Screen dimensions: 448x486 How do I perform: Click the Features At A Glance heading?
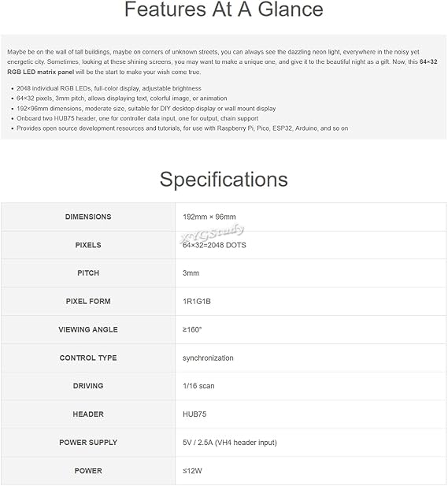click(x=224, y=9)
